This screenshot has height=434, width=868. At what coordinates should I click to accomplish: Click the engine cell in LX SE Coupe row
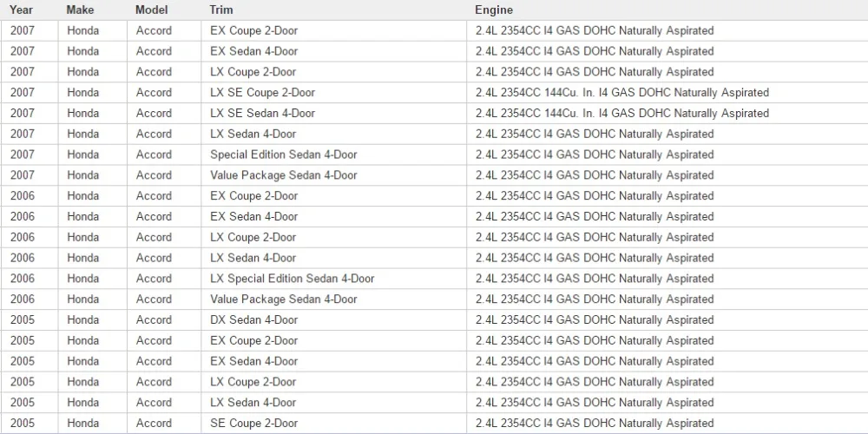click(x=667, y=93)
